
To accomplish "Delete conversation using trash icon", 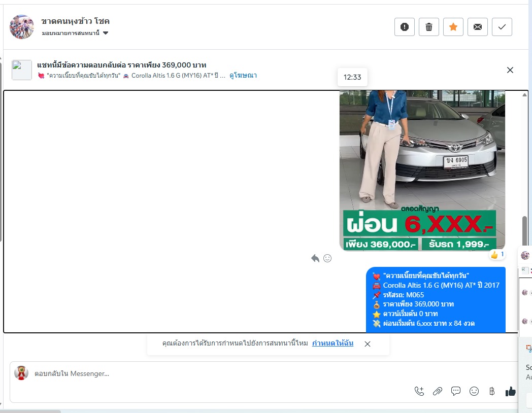I will point(429,27).
